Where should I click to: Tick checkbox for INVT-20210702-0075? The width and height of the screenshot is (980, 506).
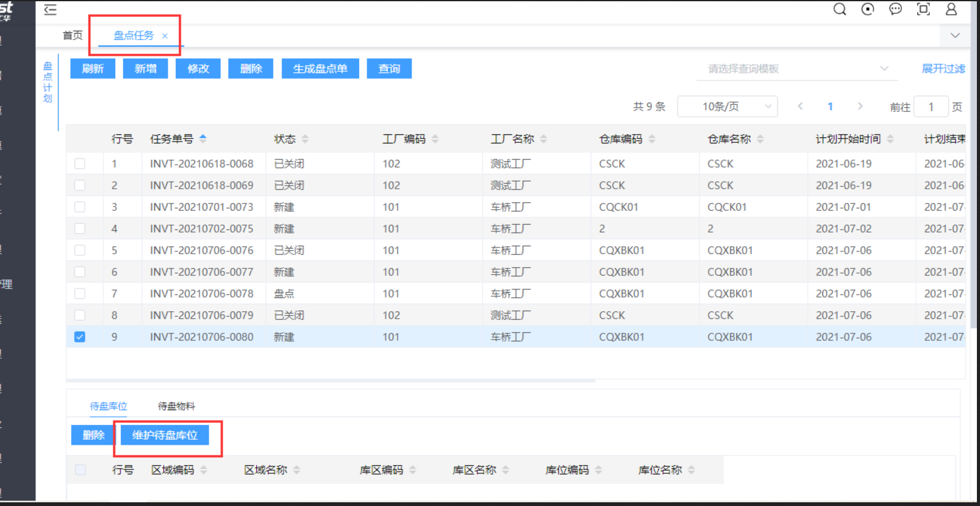tap(80, 229)
